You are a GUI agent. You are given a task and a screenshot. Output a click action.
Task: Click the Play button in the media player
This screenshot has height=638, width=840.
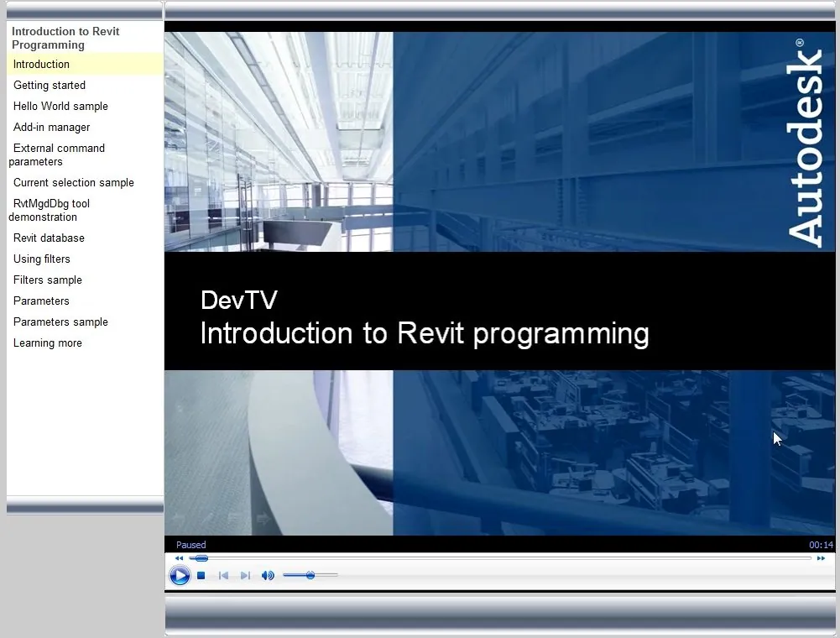click(x=180, y=575)
